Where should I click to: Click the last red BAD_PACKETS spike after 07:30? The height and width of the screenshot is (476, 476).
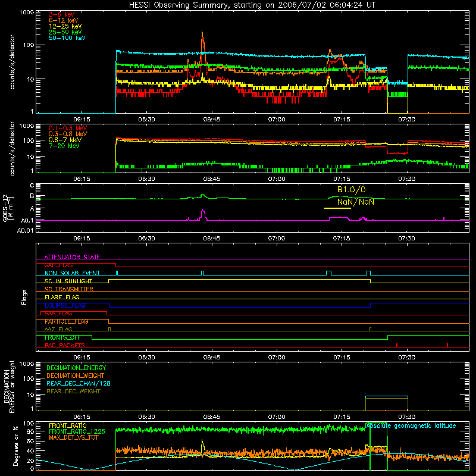(447, 345)
